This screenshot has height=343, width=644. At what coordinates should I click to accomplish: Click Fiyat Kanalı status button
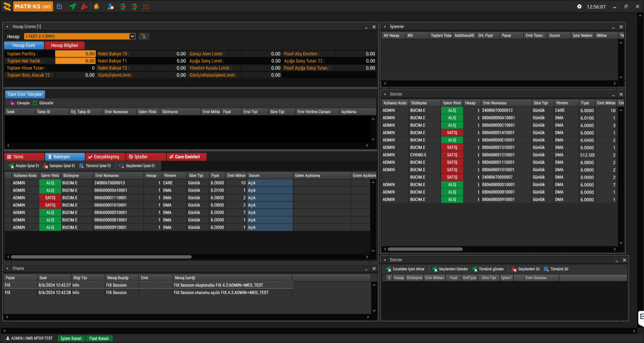tap(99, 338)
